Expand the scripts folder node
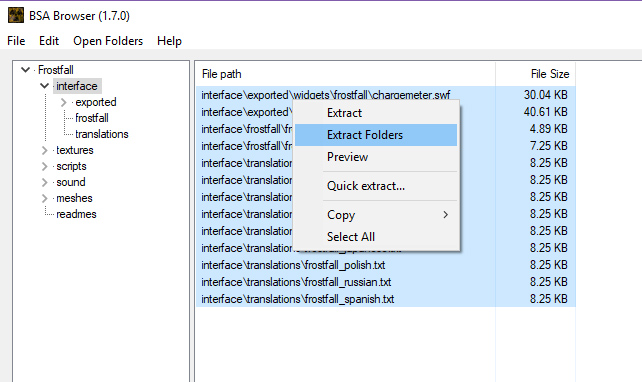Screen dimensions: 642x382 pos(45,166)
